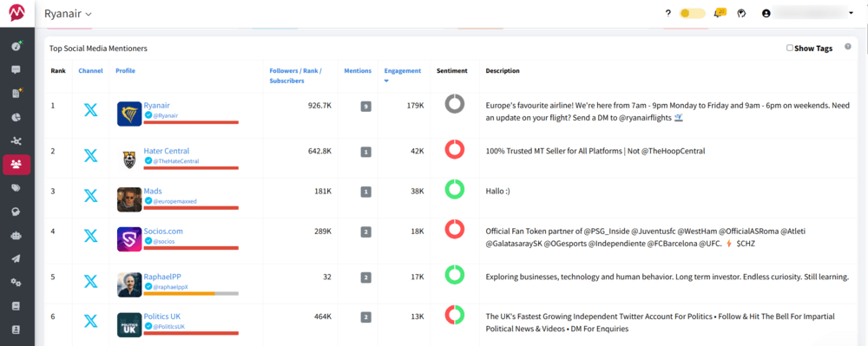
Task: Click the head profile icon in header
Action: click(x=742, y=13)
